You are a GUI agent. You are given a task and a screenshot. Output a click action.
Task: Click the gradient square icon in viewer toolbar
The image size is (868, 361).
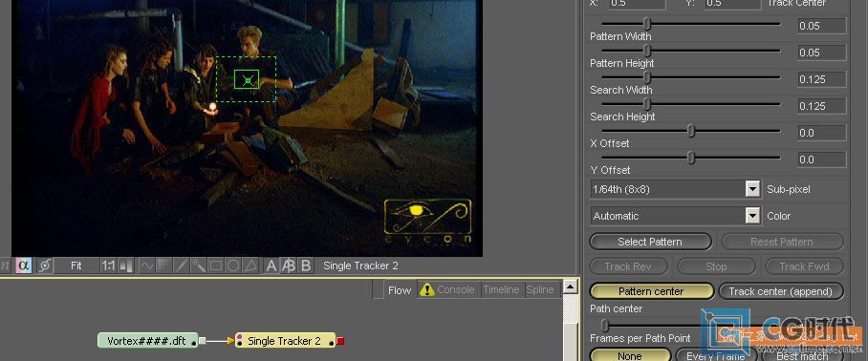click(x=163, y=265)
